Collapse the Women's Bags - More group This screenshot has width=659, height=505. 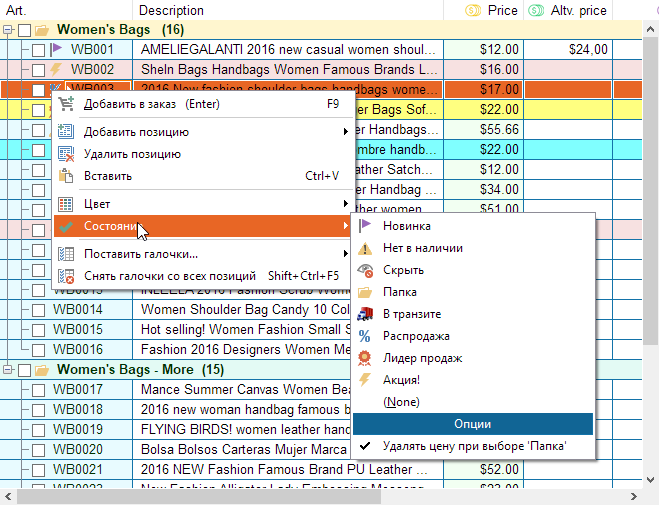click(8, 370)
